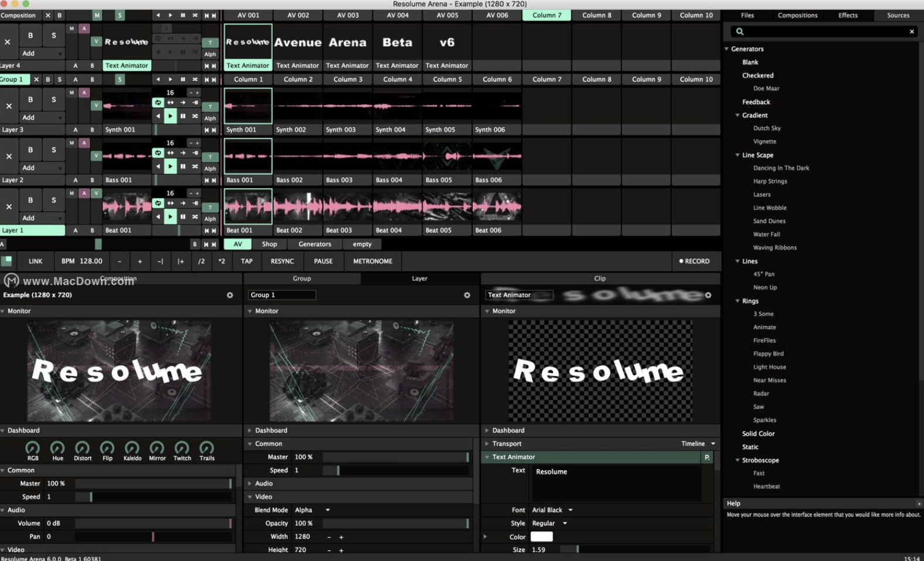Turn the RGB dashboard knob
The height and width of the screenshot is (561, 924).
coord(33,448)
